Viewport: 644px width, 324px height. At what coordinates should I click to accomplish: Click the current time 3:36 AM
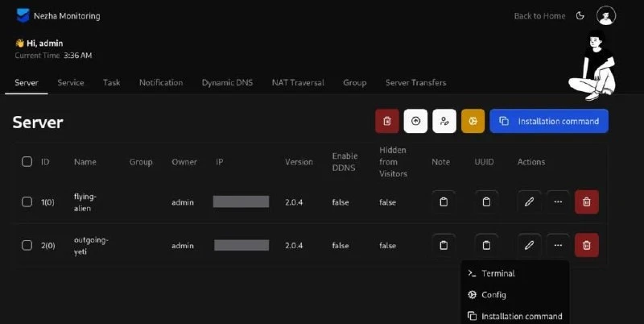click(77, 55)
